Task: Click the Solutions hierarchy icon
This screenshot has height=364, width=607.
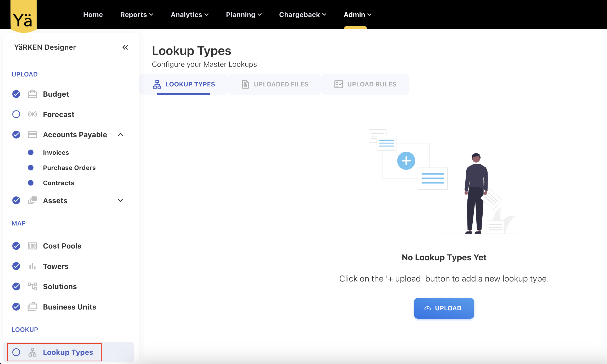Action: click(32, 286)
